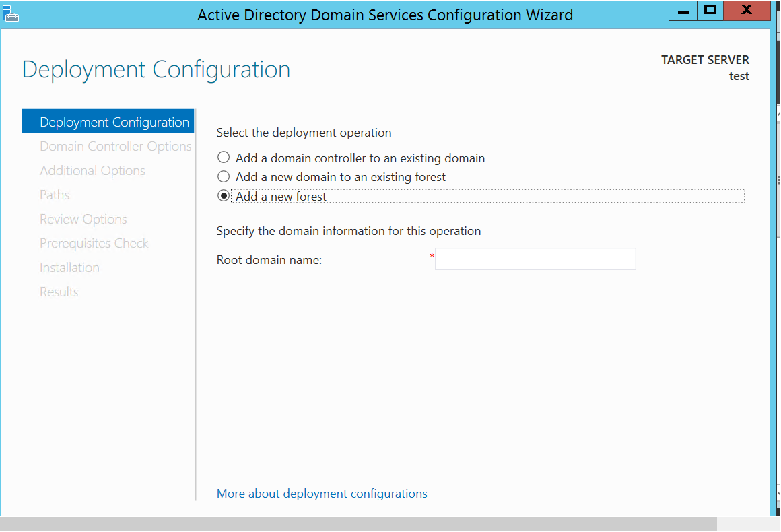
Task: Click 'Specify the domain information for this operation'
Action: pyautogui.click(x=349, y=231)
